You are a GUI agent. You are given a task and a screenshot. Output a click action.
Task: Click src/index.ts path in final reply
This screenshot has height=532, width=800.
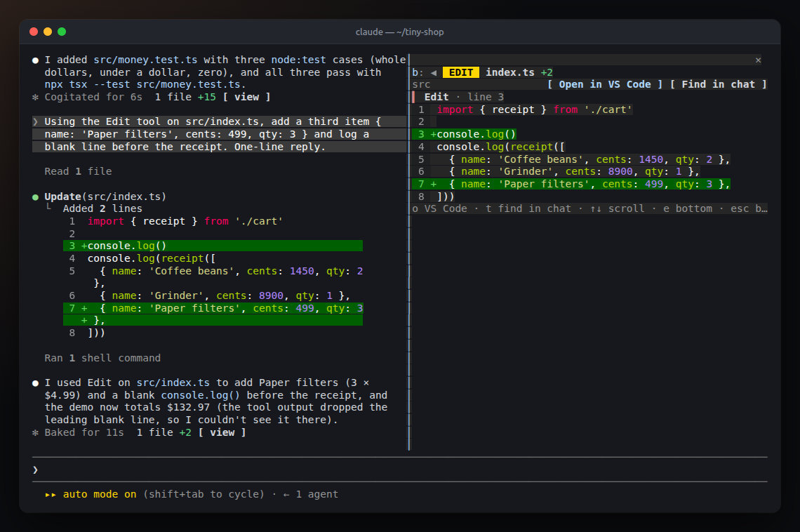pyautogui.click(x=173, y=383)
